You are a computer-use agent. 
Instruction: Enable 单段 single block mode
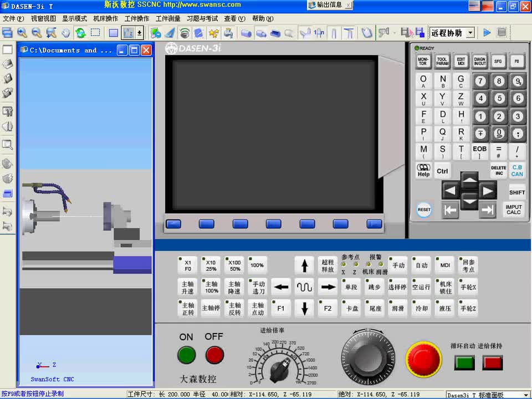pyautogui.click(x=351, y=287)
